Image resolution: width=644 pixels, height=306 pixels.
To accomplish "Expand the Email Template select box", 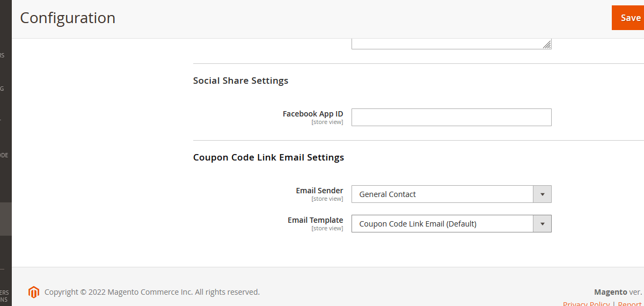I will (x=442, y=224).
